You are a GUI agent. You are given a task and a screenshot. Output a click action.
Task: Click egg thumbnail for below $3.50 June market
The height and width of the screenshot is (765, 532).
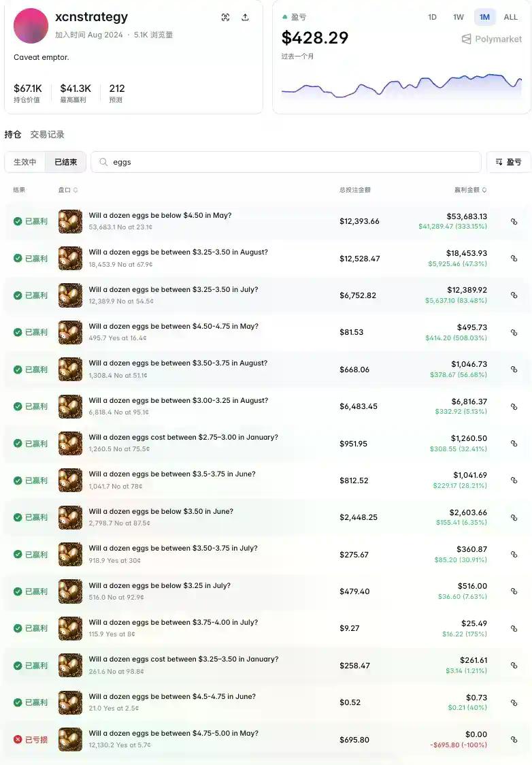tap(70, 517)
